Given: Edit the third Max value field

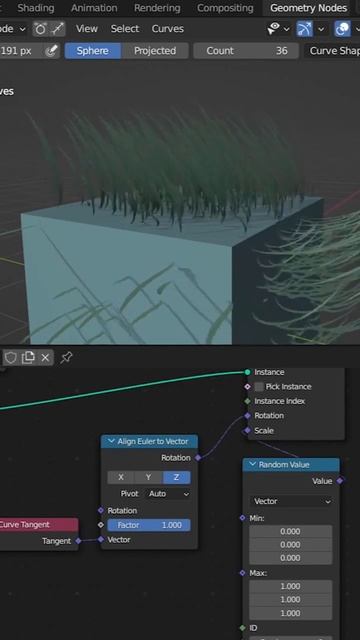Looking at the screenshot, I should (291, 613).
